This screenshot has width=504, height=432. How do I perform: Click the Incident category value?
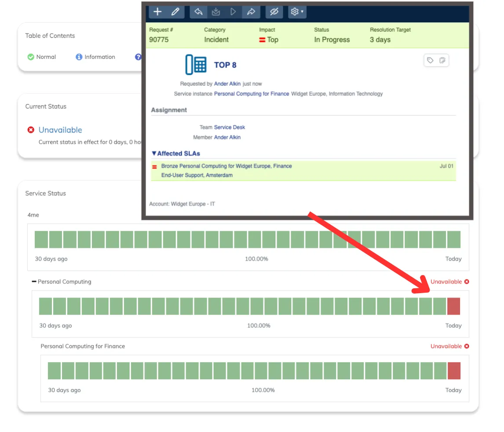coord(216,40)
